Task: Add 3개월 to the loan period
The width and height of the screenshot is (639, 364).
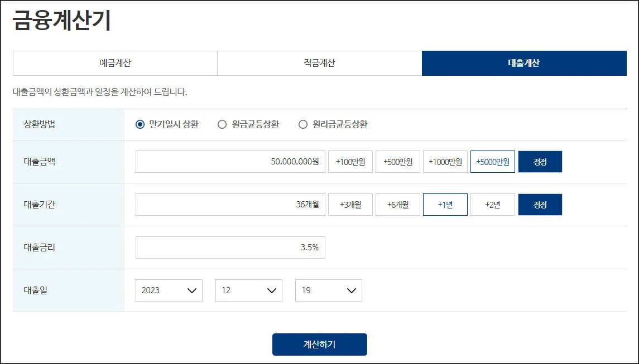Action: (350, 204)
